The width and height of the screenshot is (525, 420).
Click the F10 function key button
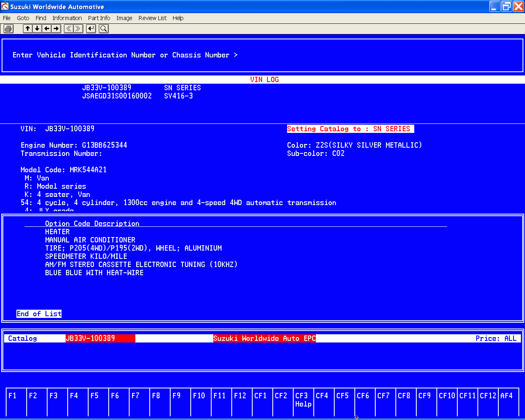tap(201, 402)
